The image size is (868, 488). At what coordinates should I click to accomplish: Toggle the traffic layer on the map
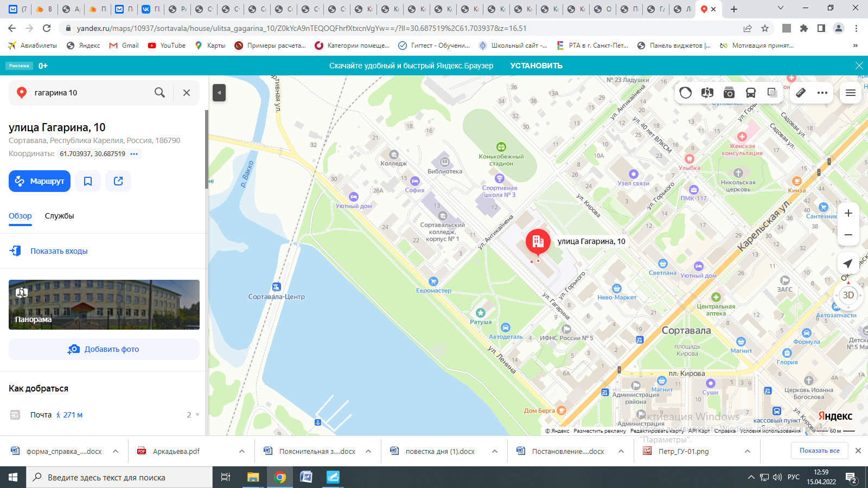686,93
